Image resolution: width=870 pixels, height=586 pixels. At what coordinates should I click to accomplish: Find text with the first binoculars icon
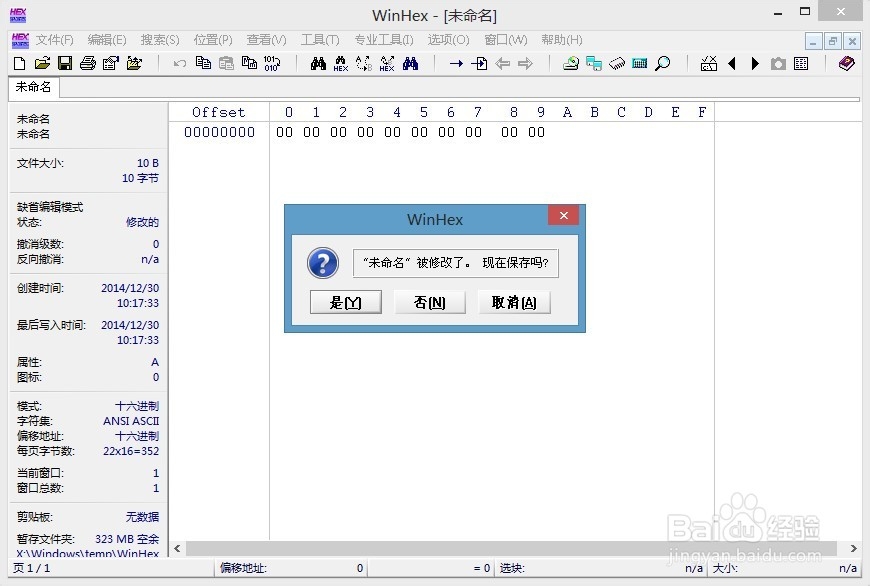(x=318, y=64)
